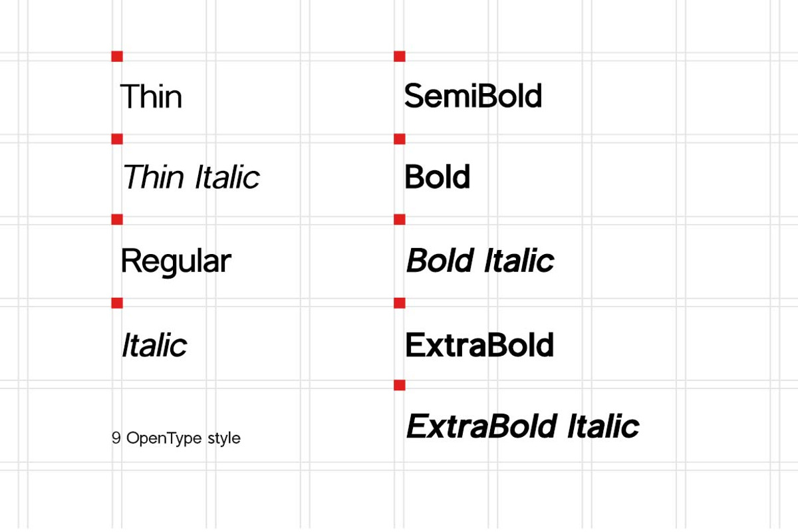Click the red square above Bold Italic
The width and height of the screenshot is (798, 532).
400,219
